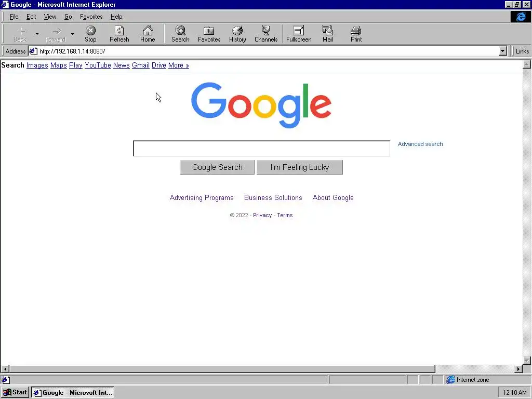Click the page icon in Address bar

(x=33, y=51)
